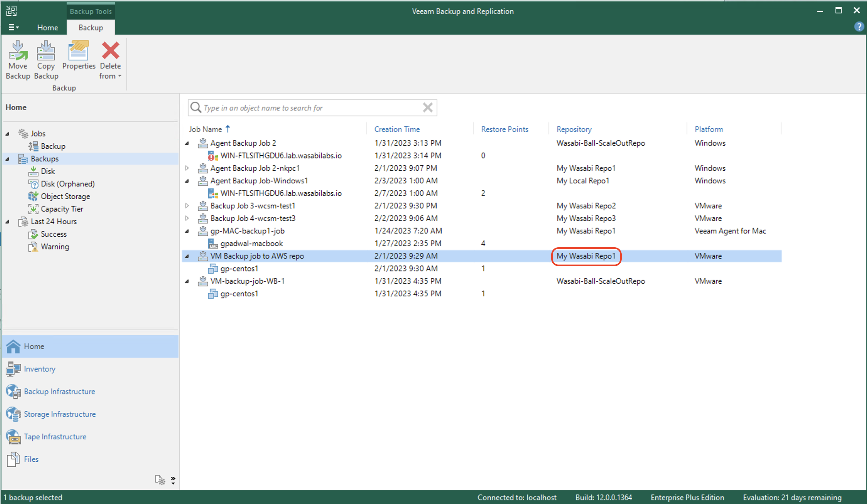Click the Evaluation 21 days remaining status

(792, 497)
